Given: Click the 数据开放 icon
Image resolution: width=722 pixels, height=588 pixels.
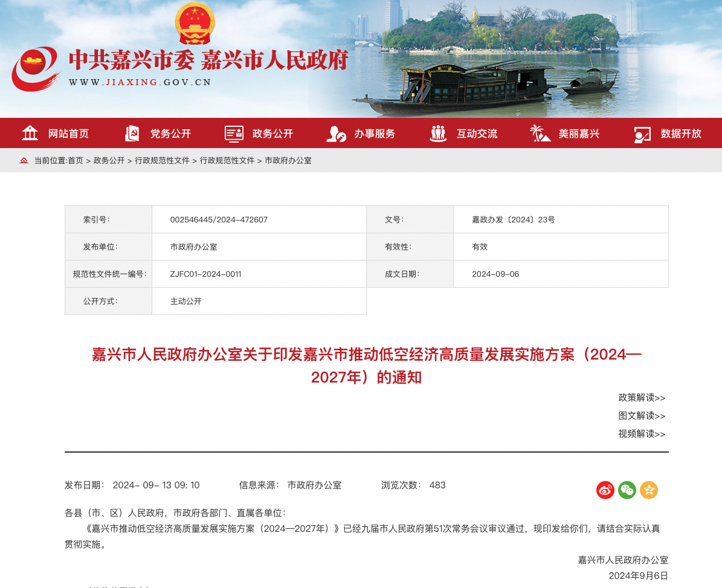Looking at the screenshot, I should 642,134.
